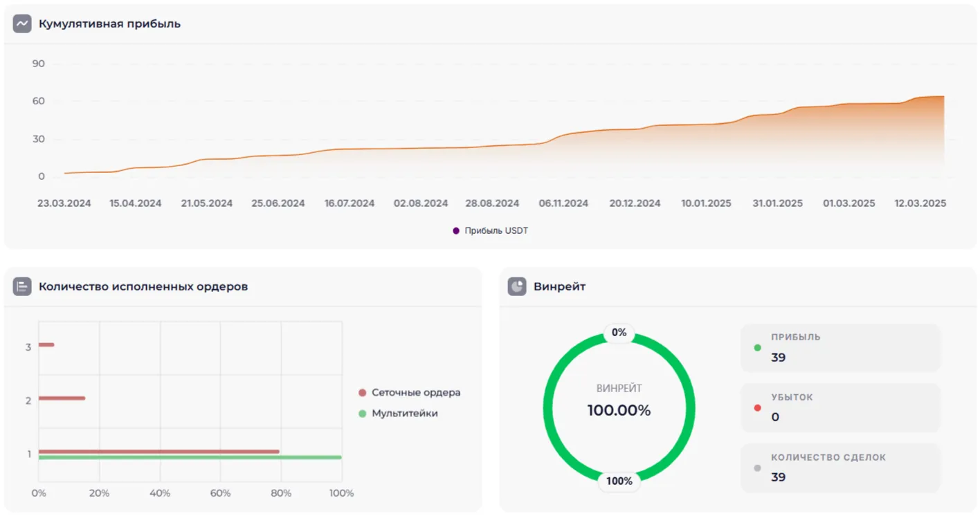
Task: Click the short red bar at row 3
Action: click(x=46, y=344)
